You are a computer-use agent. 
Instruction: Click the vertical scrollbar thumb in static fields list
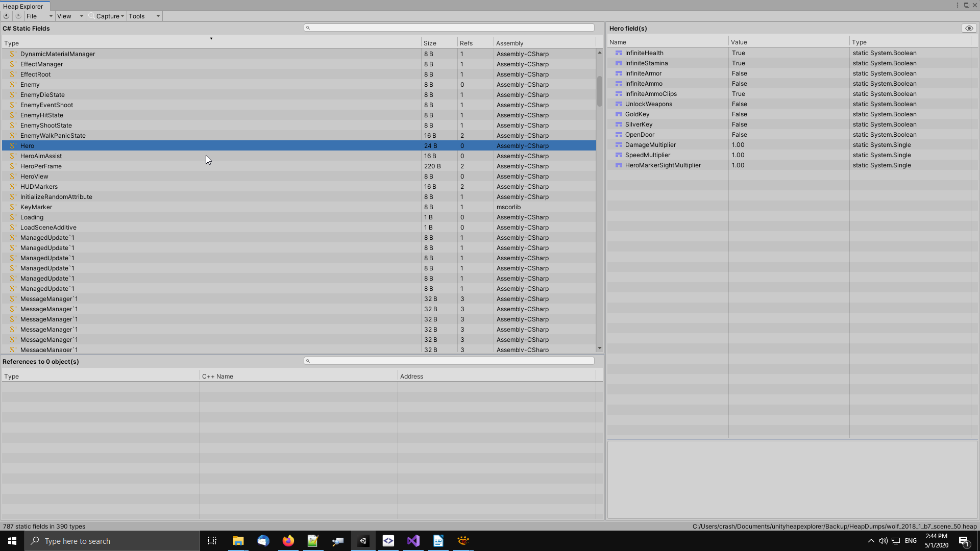(x=599, y=91)
